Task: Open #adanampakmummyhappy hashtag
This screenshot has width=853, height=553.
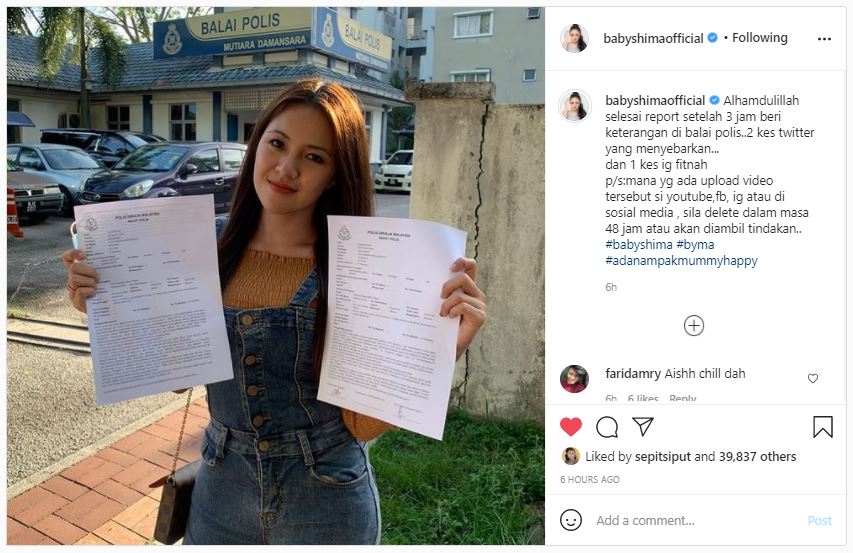Action: pos(681,260)
